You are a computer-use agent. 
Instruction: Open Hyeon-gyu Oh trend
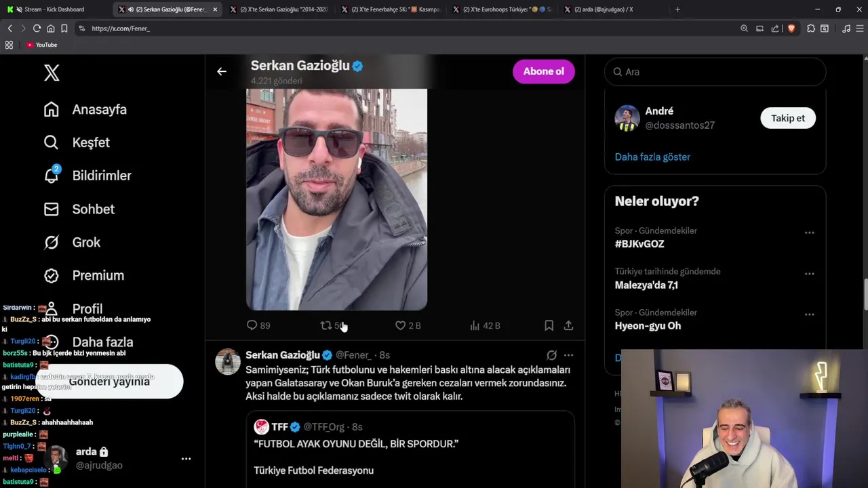648,326
